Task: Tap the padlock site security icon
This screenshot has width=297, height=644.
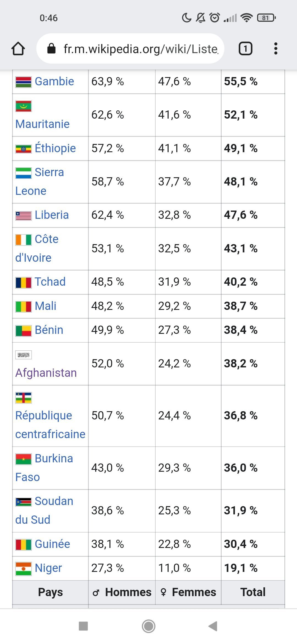Action: (51, 49)
